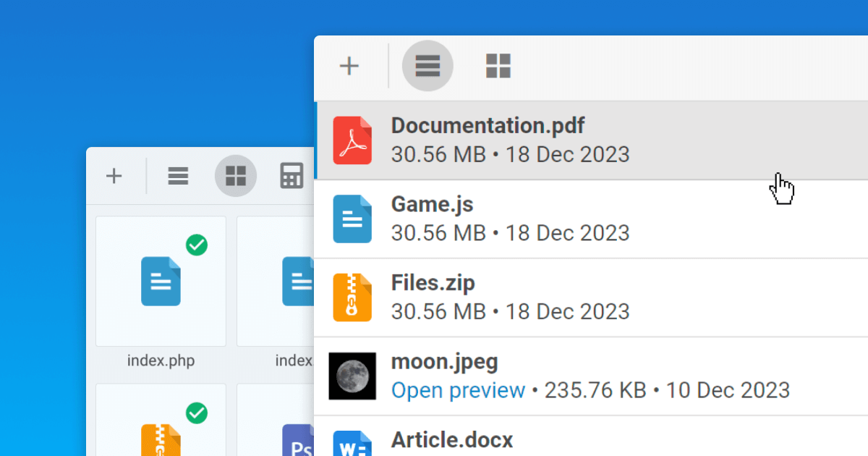
Task: Expand view options from the grid icon
Action: (236, 176)
